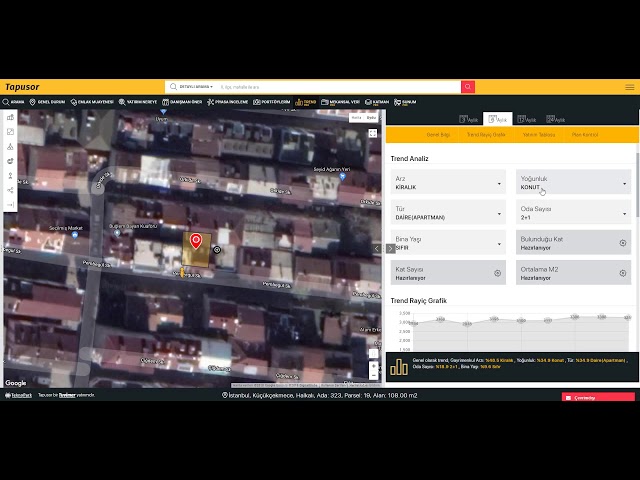The image size is (640, 480).
Task: Select the TREND toolbar item
Action: coord(305,102)
